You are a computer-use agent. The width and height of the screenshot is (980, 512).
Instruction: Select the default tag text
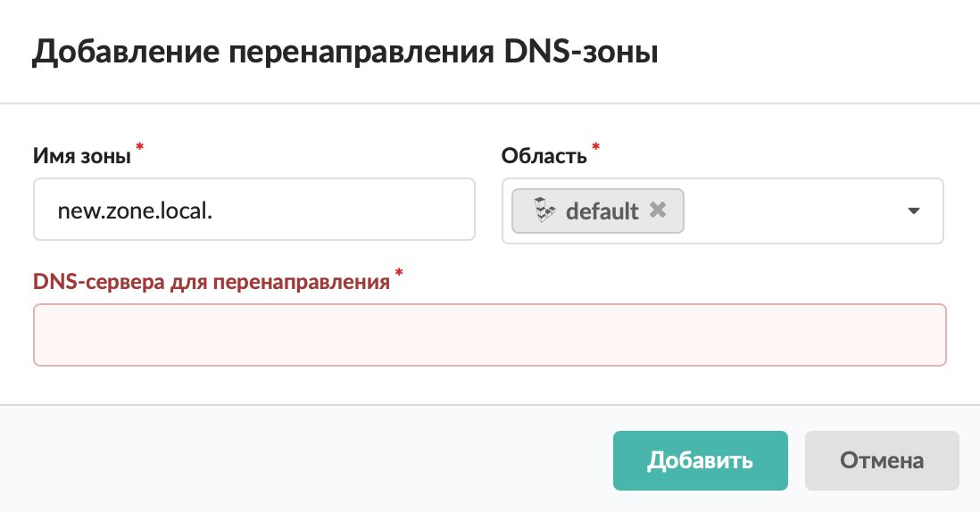pos(602,211)
